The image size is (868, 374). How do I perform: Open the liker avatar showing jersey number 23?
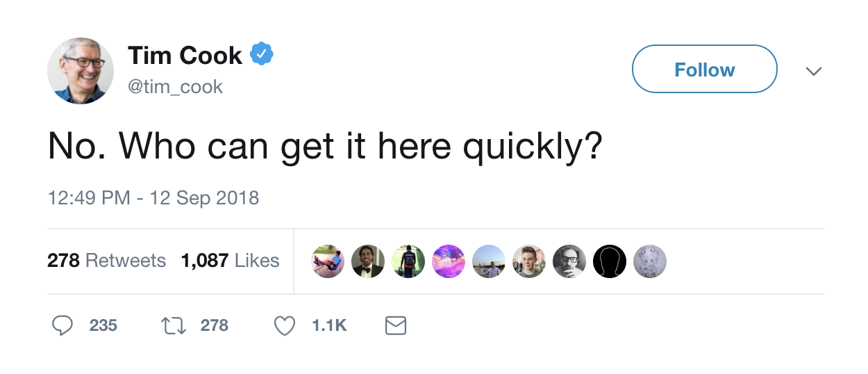pos(408,261)
